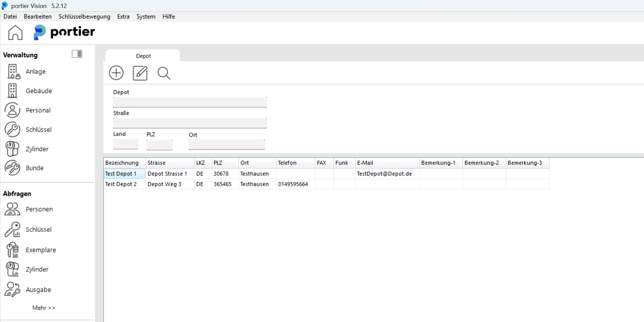Sort table by FAX column header
Viewport: 644px width, 322px height.
(324, 163)
